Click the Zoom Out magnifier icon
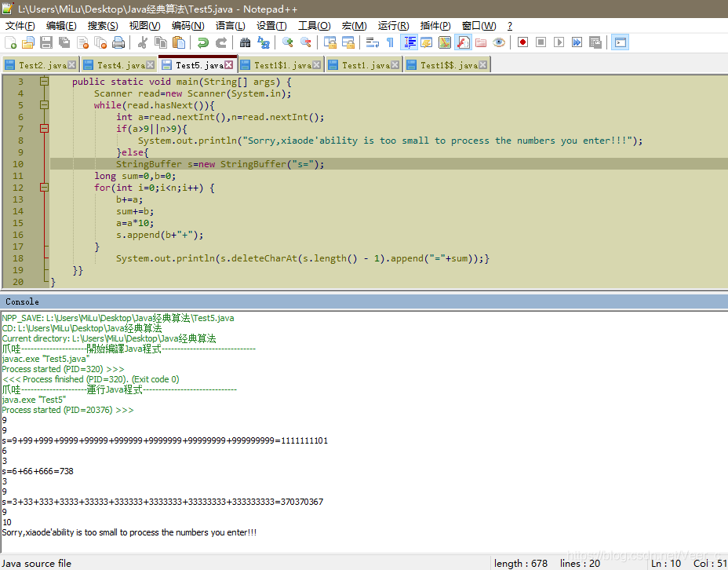The height and width of the screenshot is (570, 728). 305,42
